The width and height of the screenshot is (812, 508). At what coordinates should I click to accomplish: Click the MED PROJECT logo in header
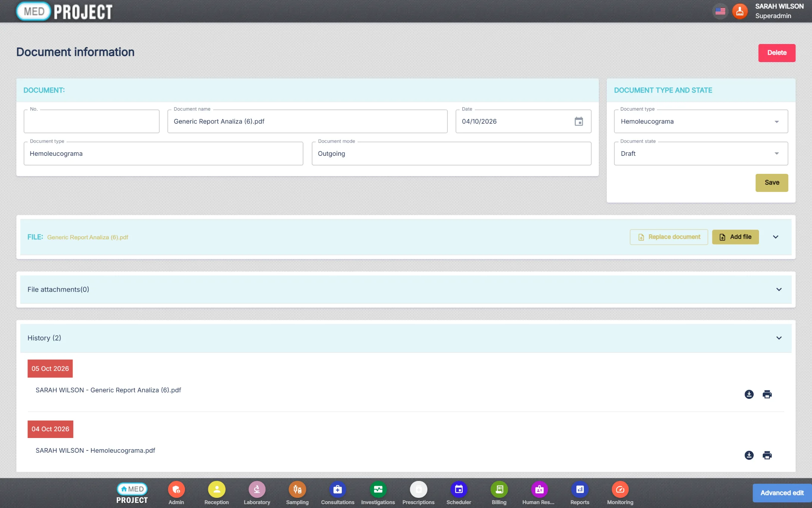pyautogui.click(x=64, y=11)
